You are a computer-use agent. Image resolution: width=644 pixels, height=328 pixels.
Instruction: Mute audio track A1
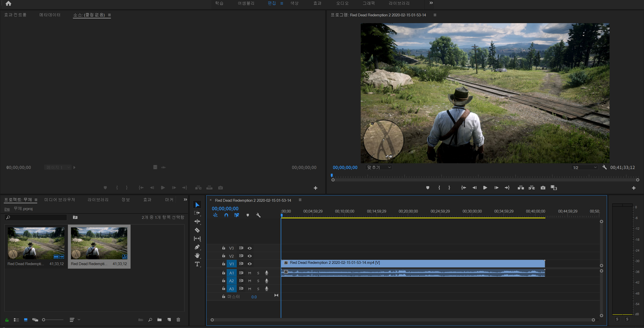click(x=250, y=273)
